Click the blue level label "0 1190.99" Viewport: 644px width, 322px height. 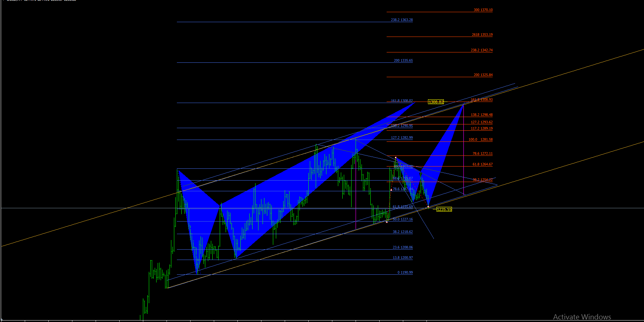[405, 273]
